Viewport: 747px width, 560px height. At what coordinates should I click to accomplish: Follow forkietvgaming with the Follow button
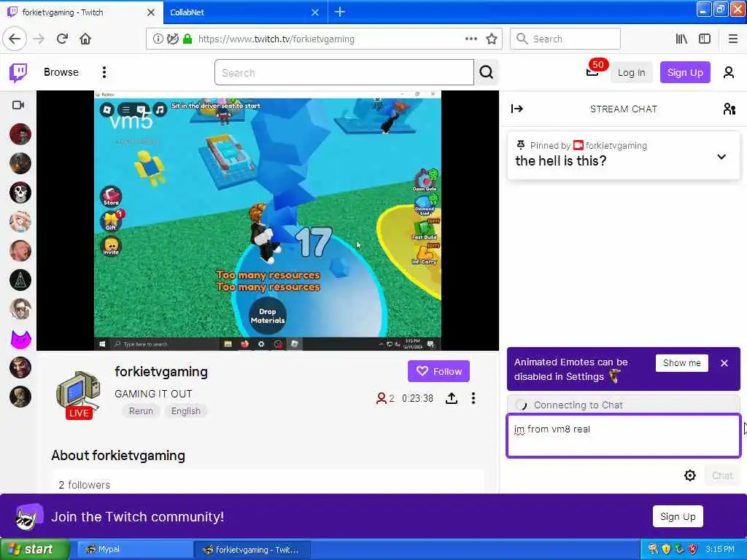pyautogui.click(x=438, y=371)
